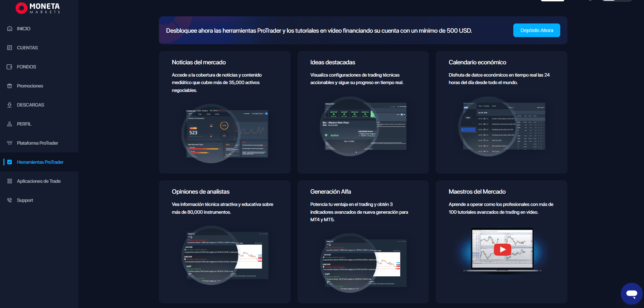The image size is (644, 308).
Task: Click the Ideas destacadas description text
Action: [357, 79]
